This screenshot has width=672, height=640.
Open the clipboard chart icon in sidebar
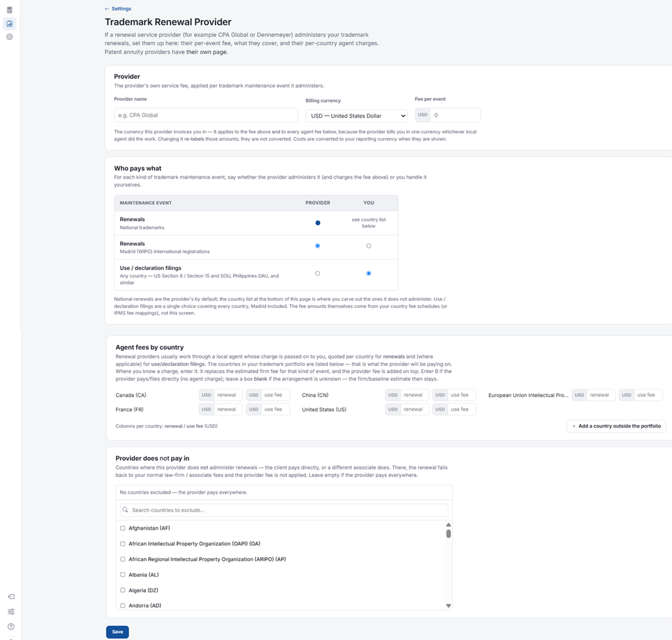click(10, 24)
